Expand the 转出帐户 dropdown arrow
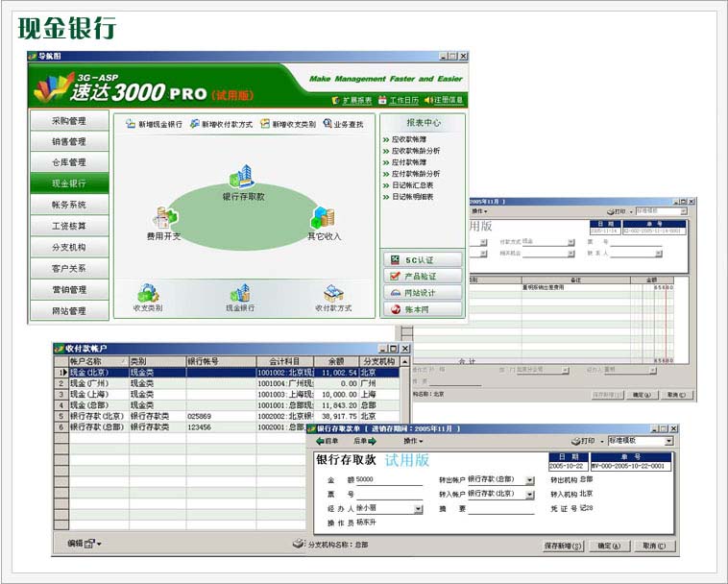 click(530, 481)
